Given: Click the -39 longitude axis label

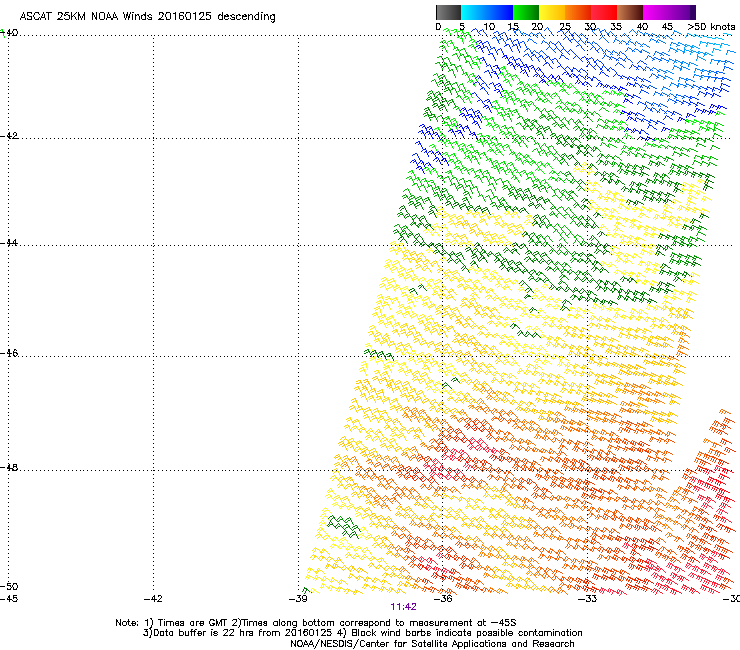Looking at the screenshot, I should point(298,599).
